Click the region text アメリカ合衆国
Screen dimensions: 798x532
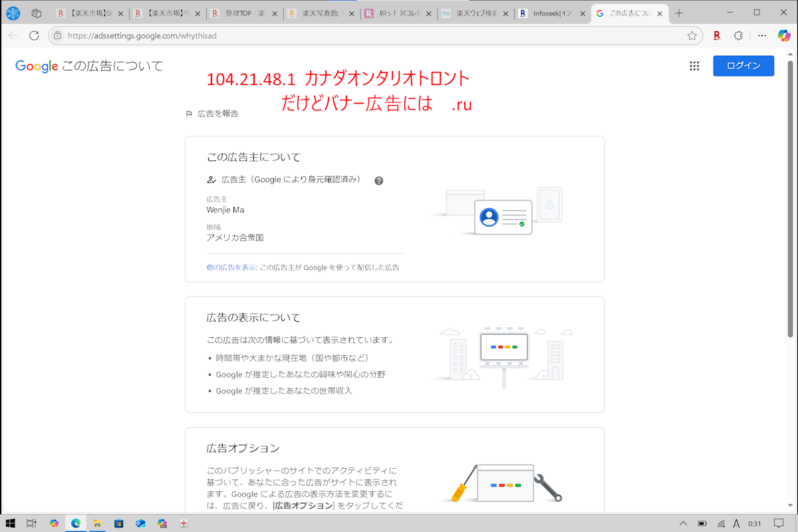coord(235,237)
